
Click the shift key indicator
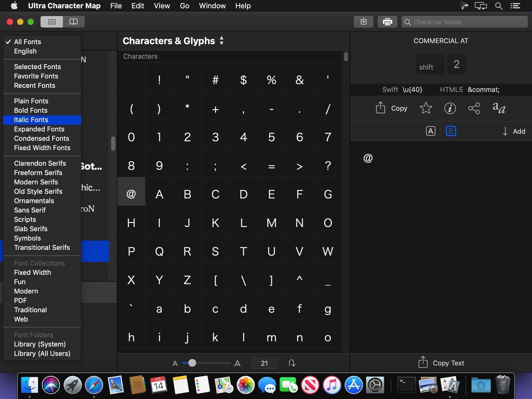pos(430,64)
